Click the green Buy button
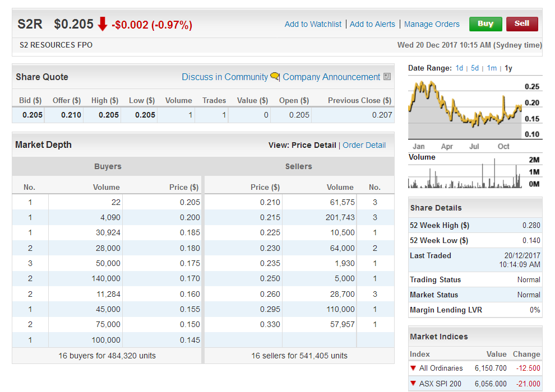Viewport: 555px width, 392px height. click(x=485, y=24)
